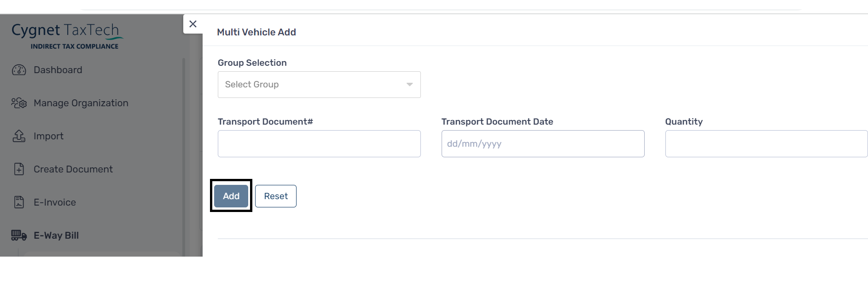
Task: Click into the Quantity input field
Action: (x=766, y=143)
